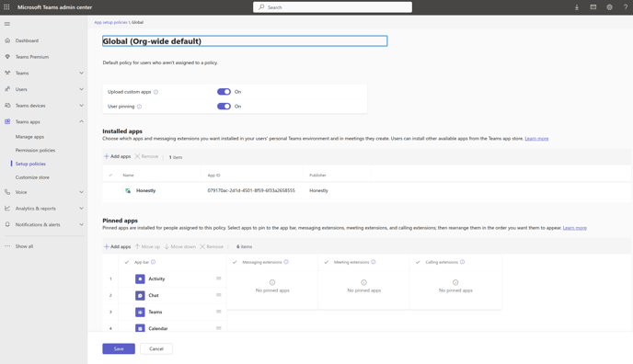Screen dimensions: 633x364
Task: Click info icon next to User pinning
Action: coord(139,107)
